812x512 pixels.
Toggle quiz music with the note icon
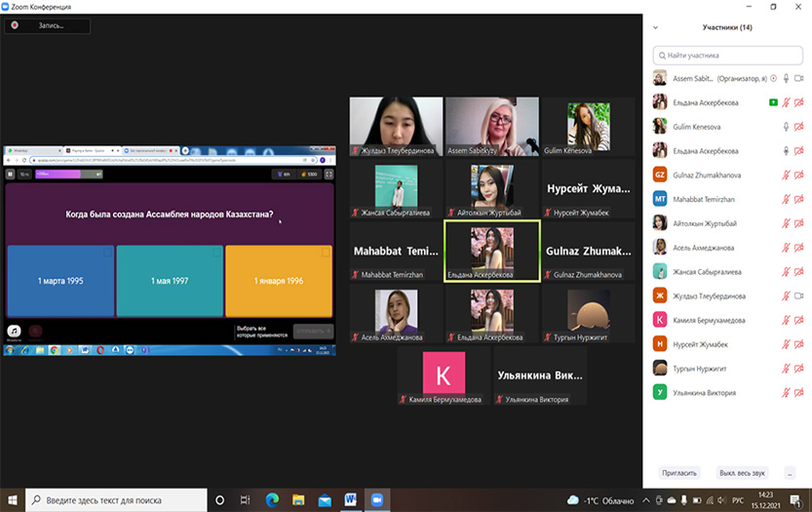(x=16, y=331)
